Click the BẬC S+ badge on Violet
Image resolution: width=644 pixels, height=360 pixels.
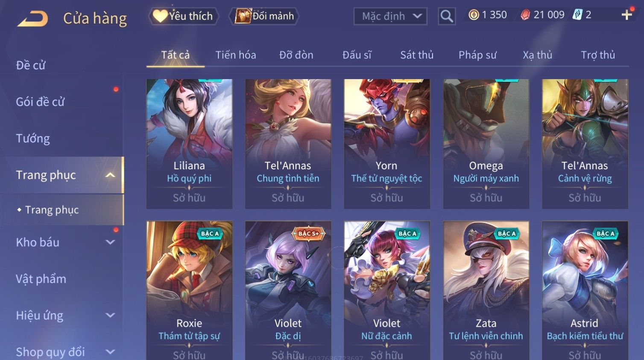308,233
